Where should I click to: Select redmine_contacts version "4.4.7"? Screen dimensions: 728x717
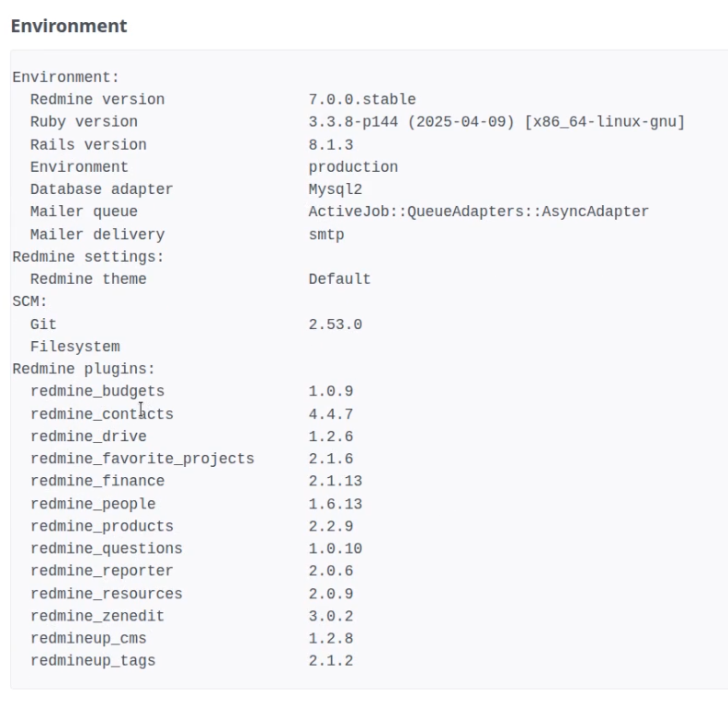[331, 415]
